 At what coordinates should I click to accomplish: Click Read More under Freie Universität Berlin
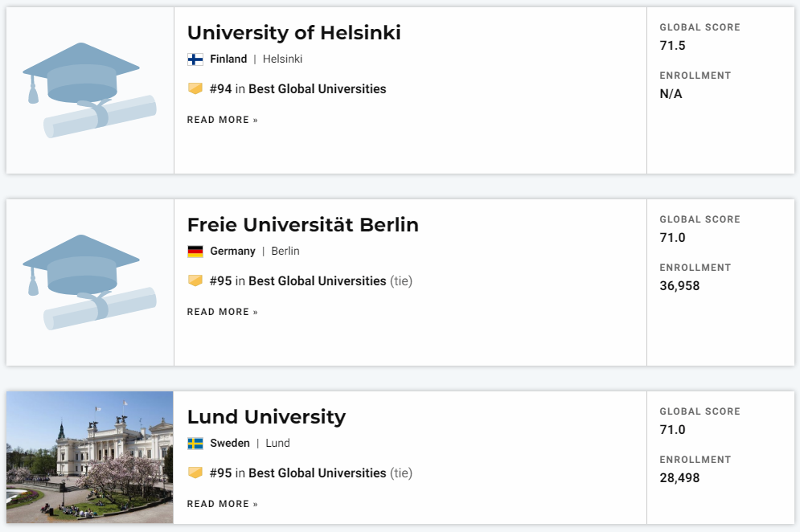[x=223, y=312]
